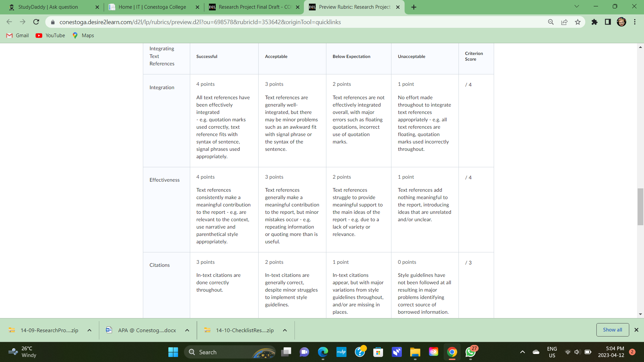
Task: Click the share page icon
Action: [564, 22]
